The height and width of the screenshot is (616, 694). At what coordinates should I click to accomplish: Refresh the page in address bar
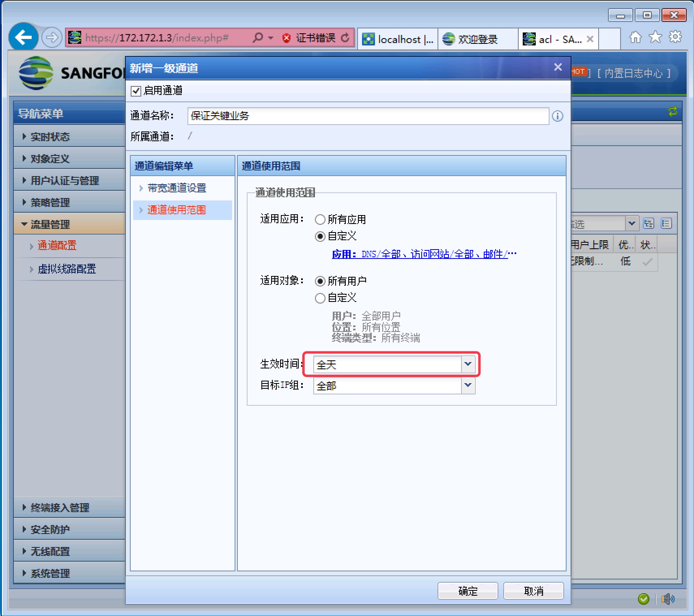(345, 38)
